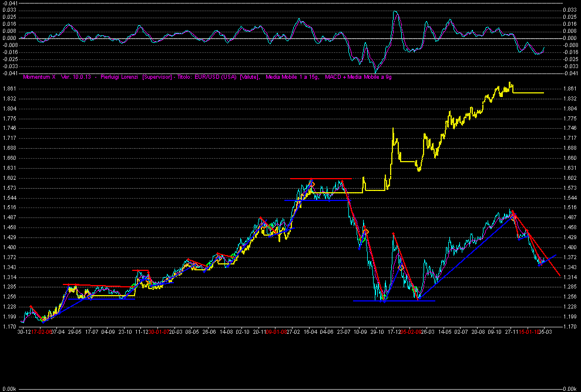Click the red resistance line at 1.602 level
581x392 pixels.
[320, 179]
